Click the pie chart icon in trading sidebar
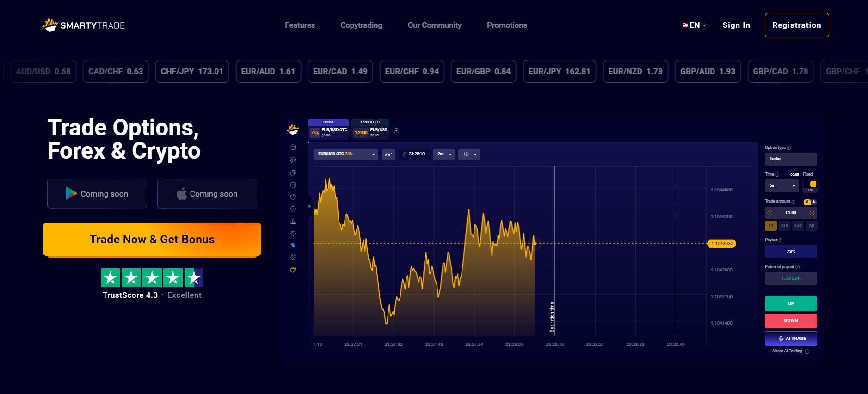The height and width of the screenshot is (394, 868). click(293, 197)
